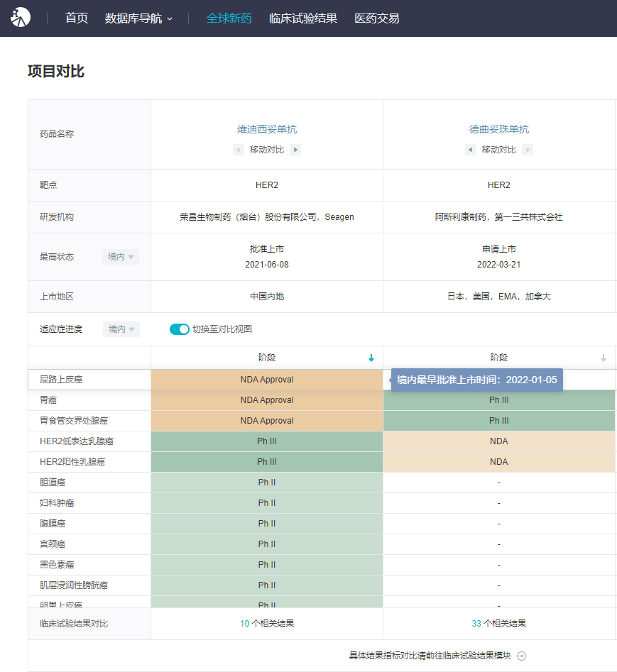Toggle 切换至对比视图 switch
Image resolution: width=617 pixels, height=672 pixels.
click(179, 329)
